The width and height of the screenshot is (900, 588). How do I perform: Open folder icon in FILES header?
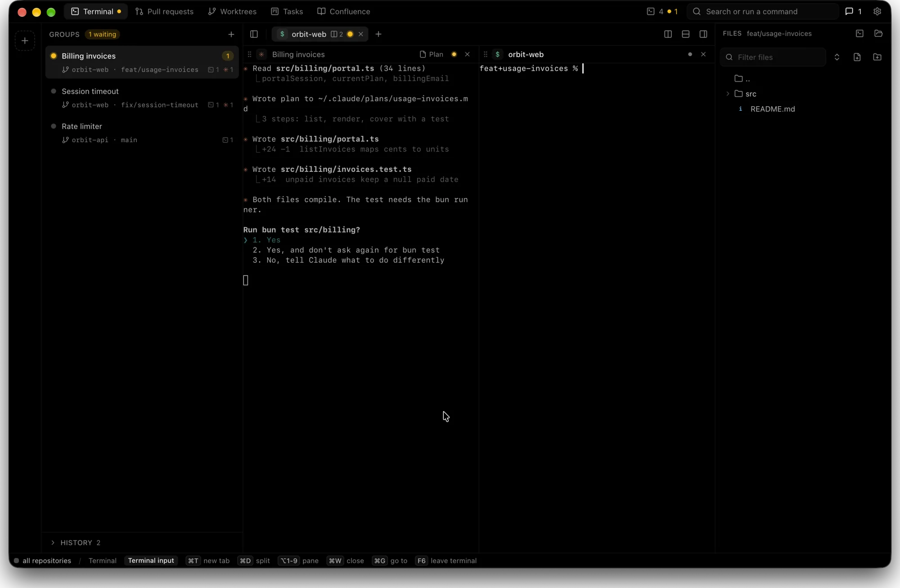pos(878,34)
